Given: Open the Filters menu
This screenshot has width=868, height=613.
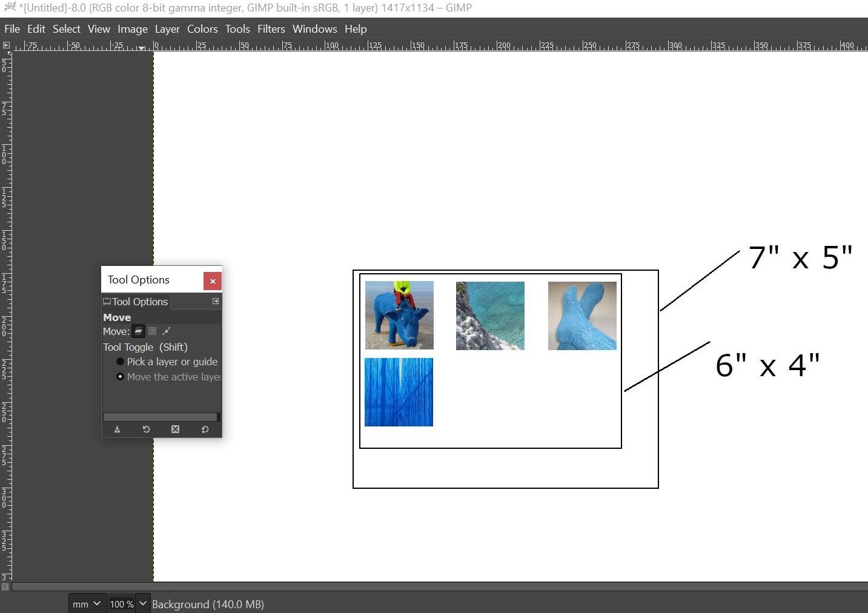Looking at the screenshot, I should click(271, 28).
